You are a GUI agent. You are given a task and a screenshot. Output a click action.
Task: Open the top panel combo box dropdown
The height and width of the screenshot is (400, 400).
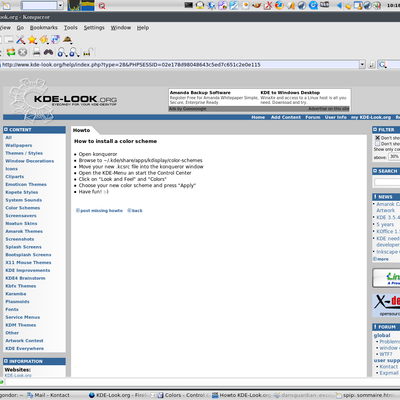tap(60, 5)
